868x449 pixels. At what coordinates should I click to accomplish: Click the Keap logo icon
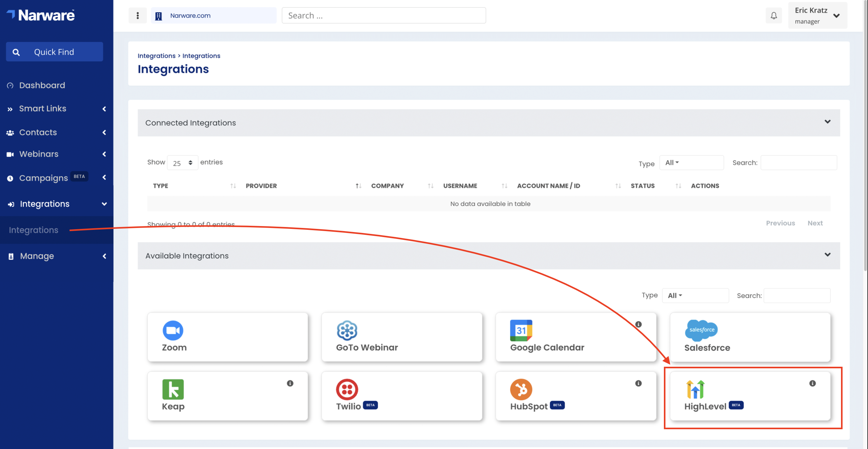[x=173, y=389]
